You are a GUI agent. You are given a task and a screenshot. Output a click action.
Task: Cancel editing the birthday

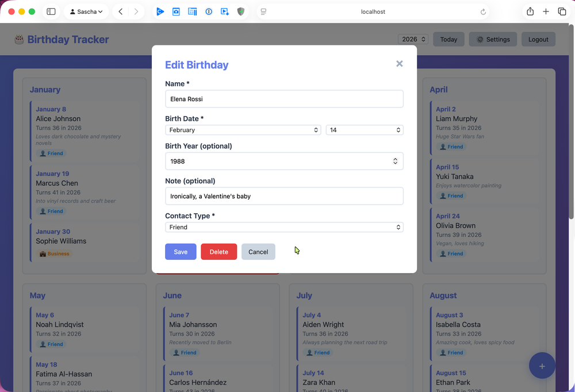pyautogui.click(x=258, y=252)
